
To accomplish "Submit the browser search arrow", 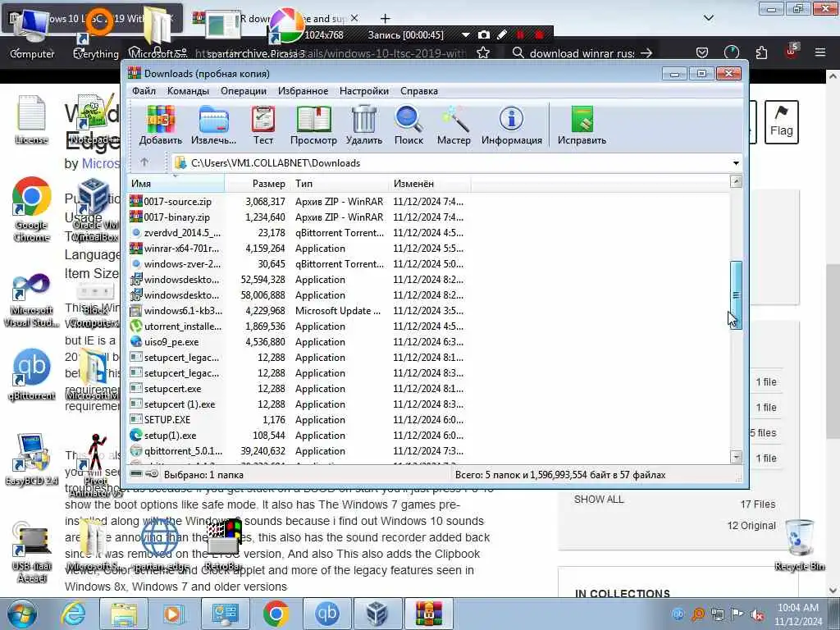I will (x=646, y=53).
